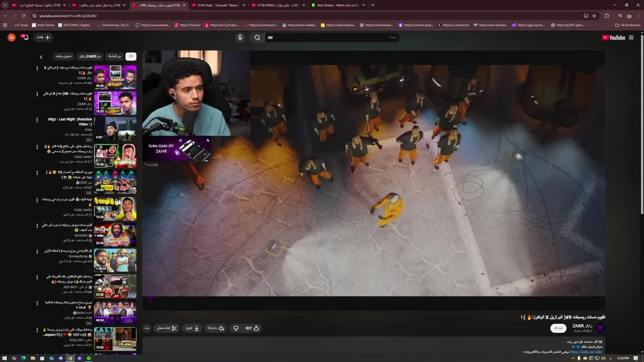Open the MTCGAME bookmark
644x362 pixels.
point(75,25)
